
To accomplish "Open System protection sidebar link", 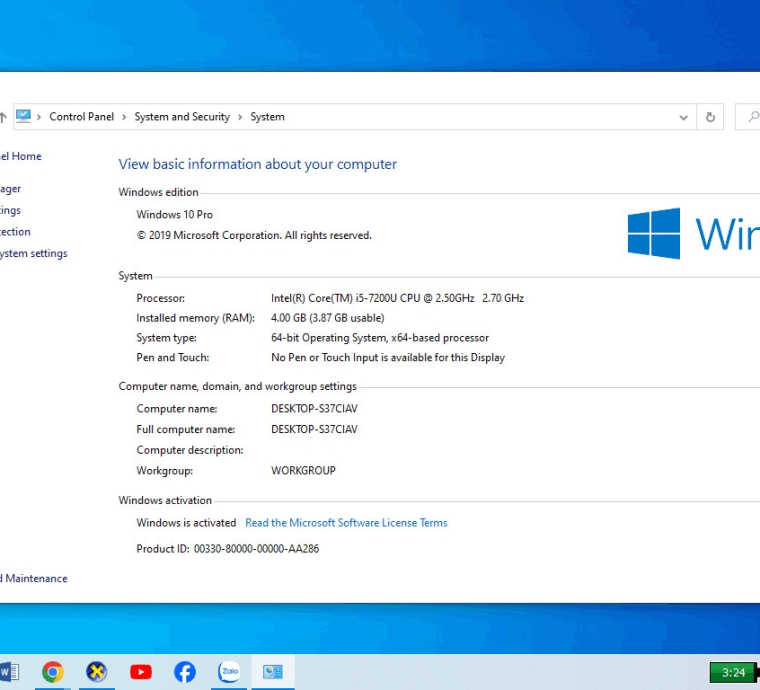I will (x=15, y=232).
